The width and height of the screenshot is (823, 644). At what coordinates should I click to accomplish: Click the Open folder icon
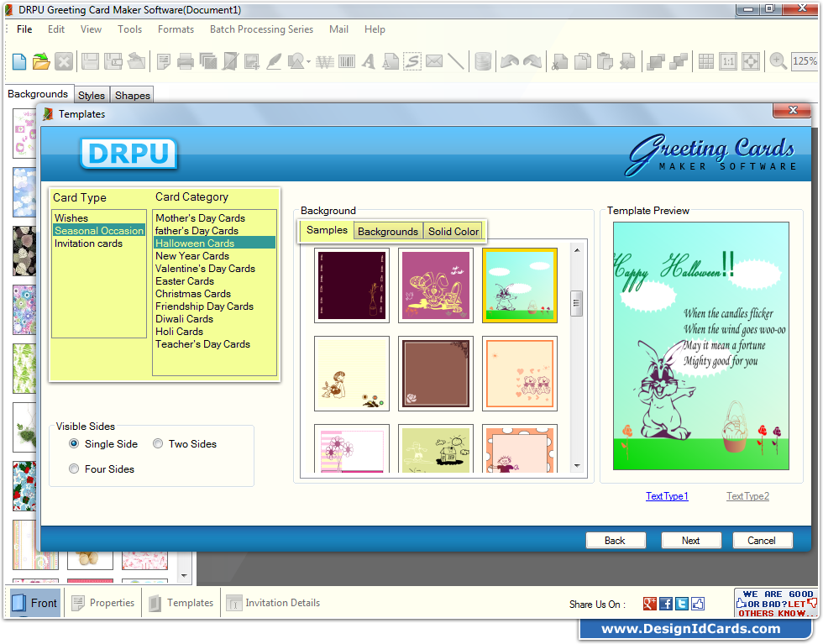tap(41, 62)
